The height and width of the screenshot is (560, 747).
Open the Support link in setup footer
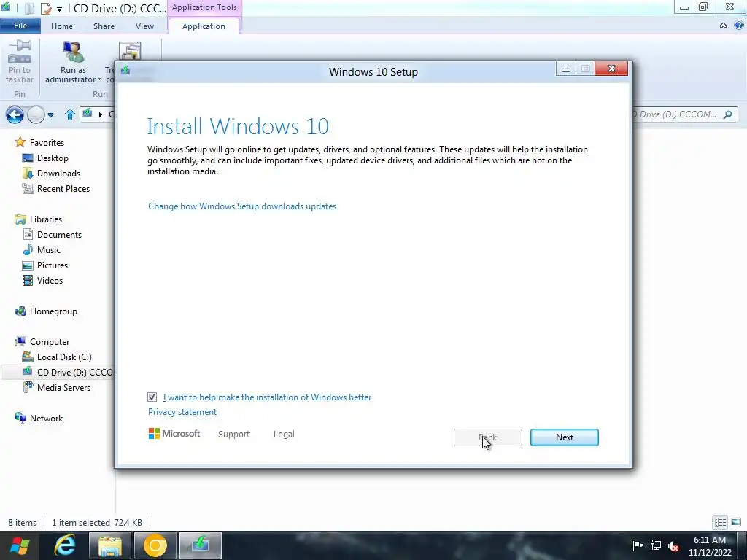point(234,435)
